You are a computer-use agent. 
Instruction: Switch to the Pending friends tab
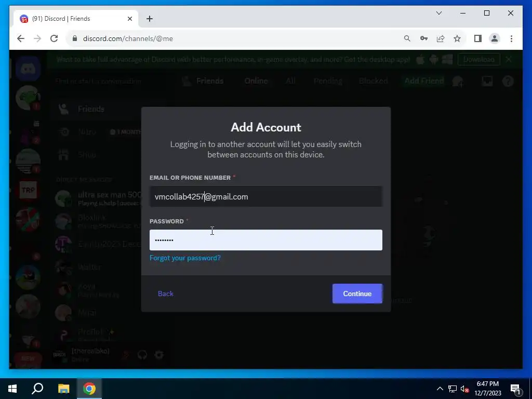[x=328, y=81]
